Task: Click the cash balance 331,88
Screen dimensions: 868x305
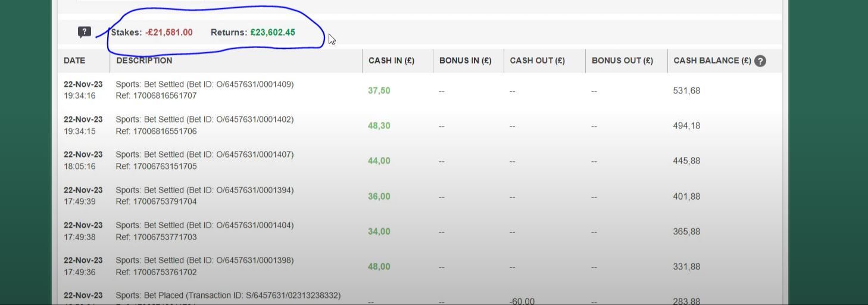Action: point(686,266)
